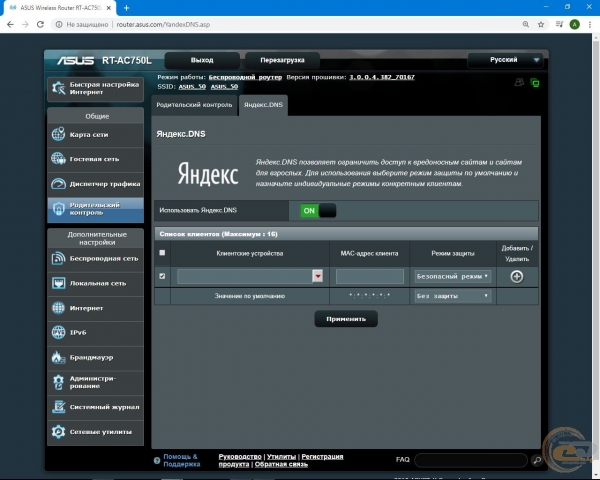Open the default Без защиты dropdown
Screen dimensions: 600x480
tap(452, 296)
